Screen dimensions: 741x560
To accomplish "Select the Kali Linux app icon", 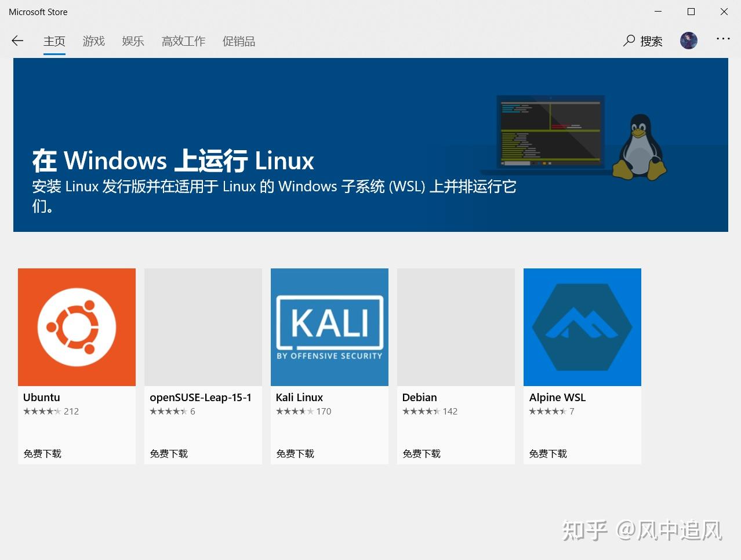I will coord(329,327).
